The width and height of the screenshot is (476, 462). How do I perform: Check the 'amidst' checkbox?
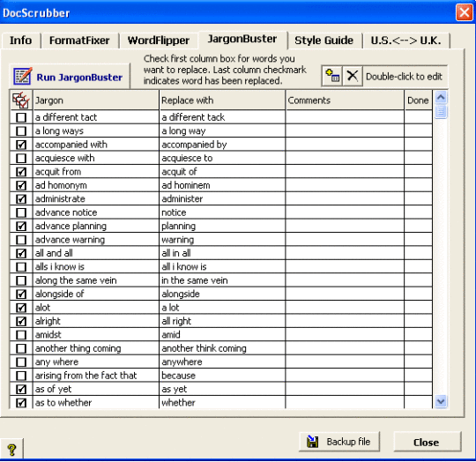[x=21, y=335]
